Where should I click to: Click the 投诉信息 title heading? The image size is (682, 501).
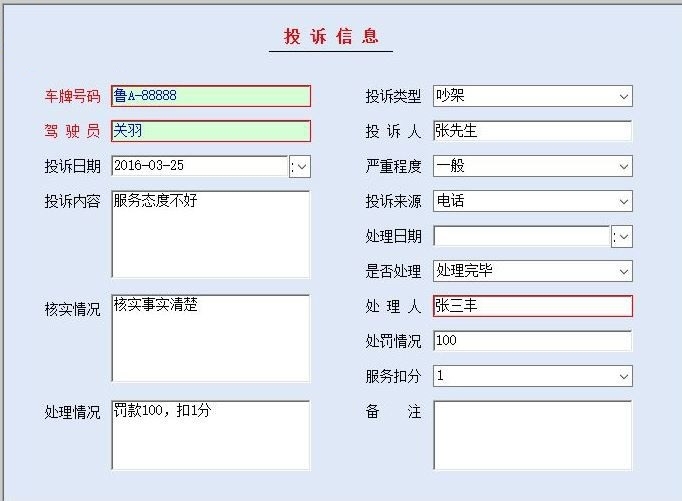(x=331, y=37)
